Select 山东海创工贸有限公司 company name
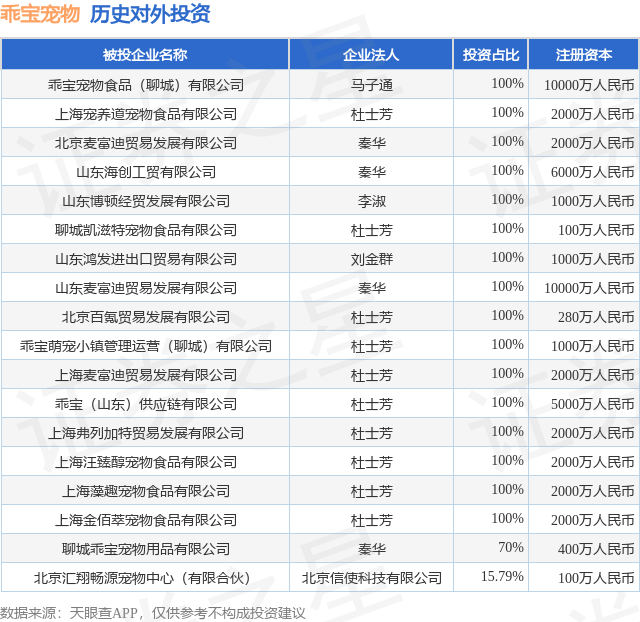 (x=146, y=172)
